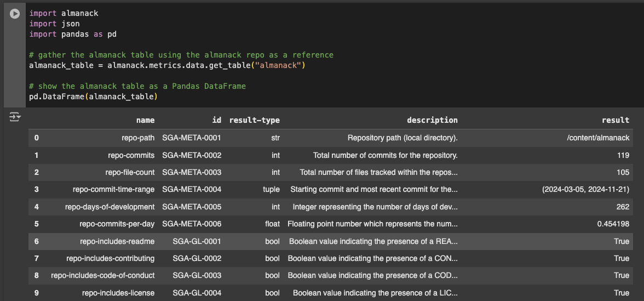Select the SGA-META-0003 id cell
Screen dimensions: 644x301
192,172
